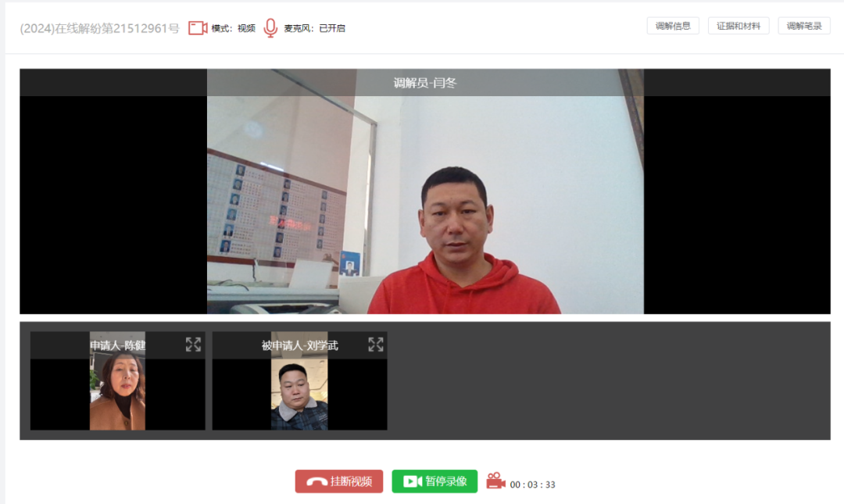This screenshot has height=504, width=844.
Task: Click the 调解员-闫冬 title bar label
Action: click(x=424, y=83)
